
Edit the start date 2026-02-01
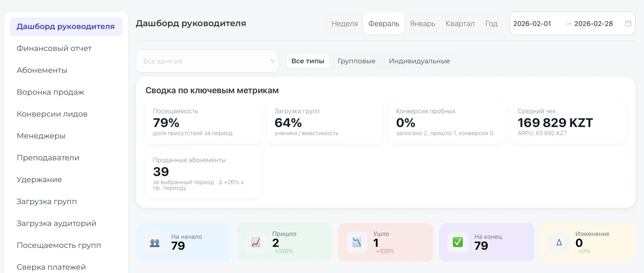coord(532,24)
